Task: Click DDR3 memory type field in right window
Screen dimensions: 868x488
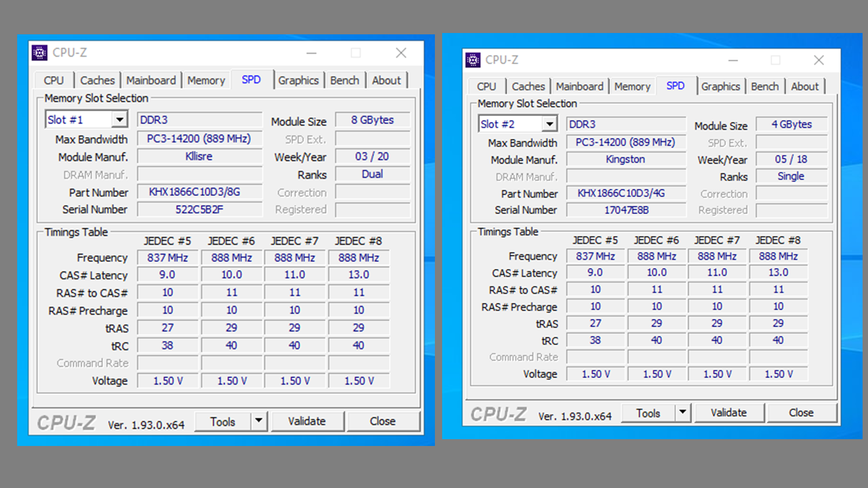Action: [x=626, y=124]
